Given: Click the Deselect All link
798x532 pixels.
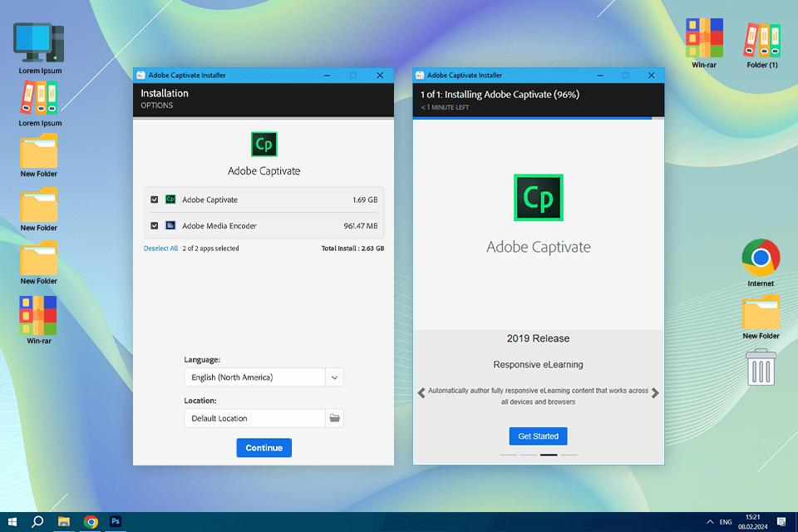Looking at the screenshot, I should 160,249.
